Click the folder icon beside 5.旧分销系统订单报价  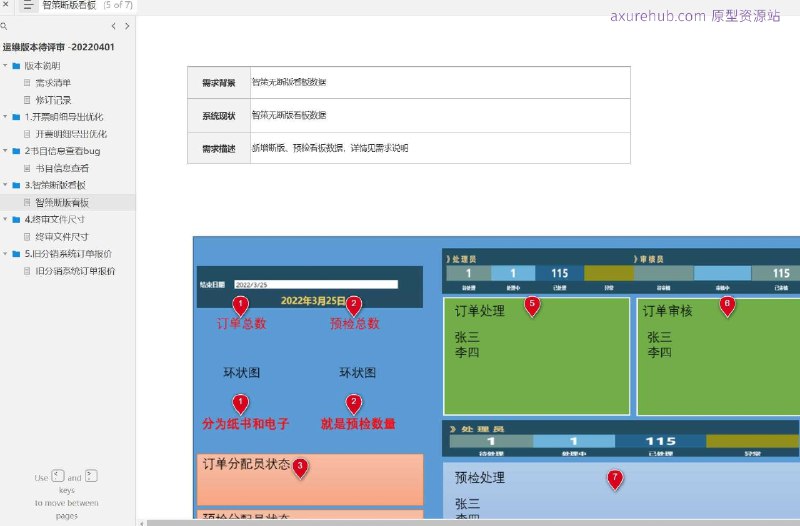click(x=16, y=254)
